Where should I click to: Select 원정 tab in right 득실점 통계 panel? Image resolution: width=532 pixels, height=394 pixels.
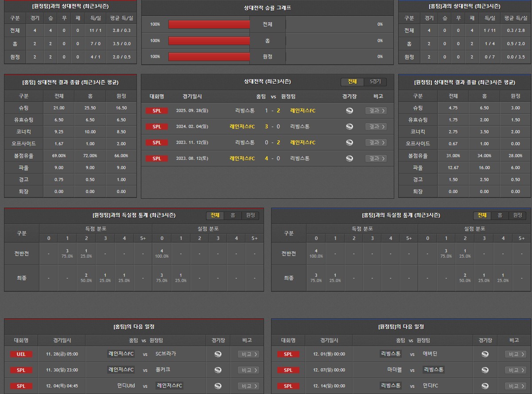[x=517, y=216]
